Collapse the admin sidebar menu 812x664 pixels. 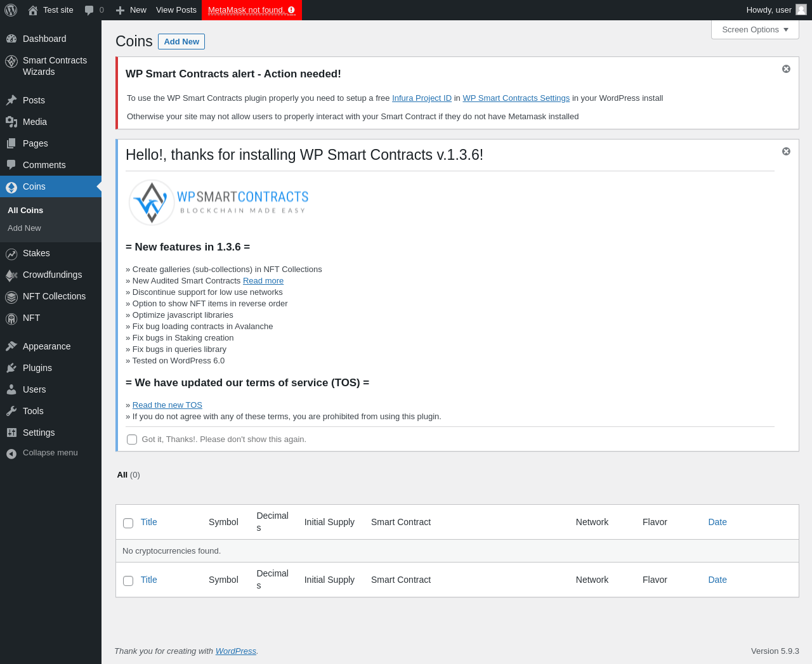[51, 453]
